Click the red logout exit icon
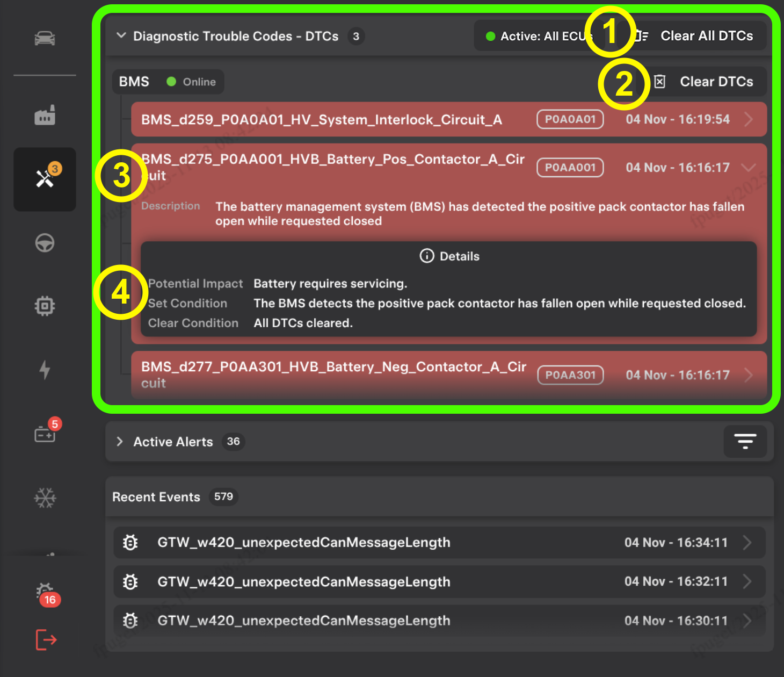 46,639
